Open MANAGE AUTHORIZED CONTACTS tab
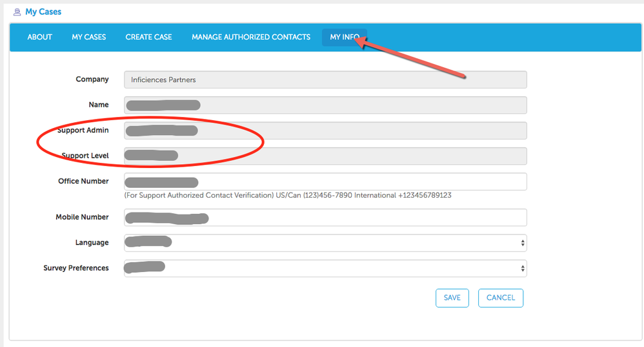 tap(251, 37)
